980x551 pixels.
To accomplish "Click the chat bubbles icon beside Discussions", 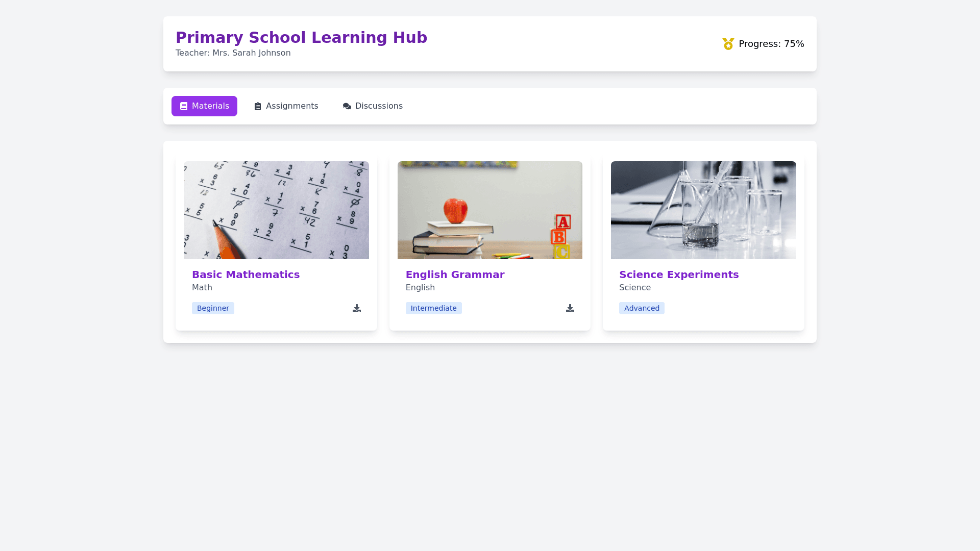I will pos(347,106).
